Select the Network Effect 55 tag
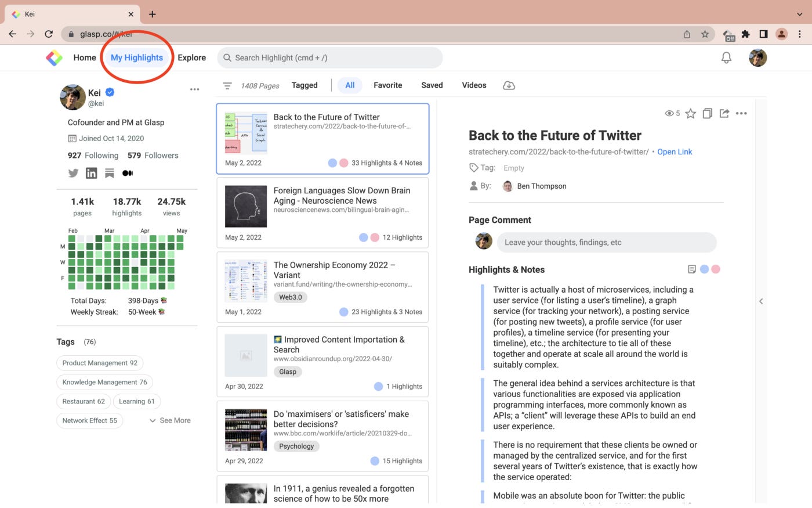The width and height of the screenshot is (812, 508). tap(89, 420)
